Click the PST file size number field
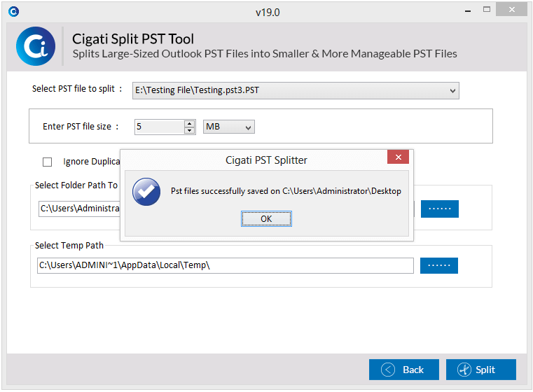 [x=160, y=127]
